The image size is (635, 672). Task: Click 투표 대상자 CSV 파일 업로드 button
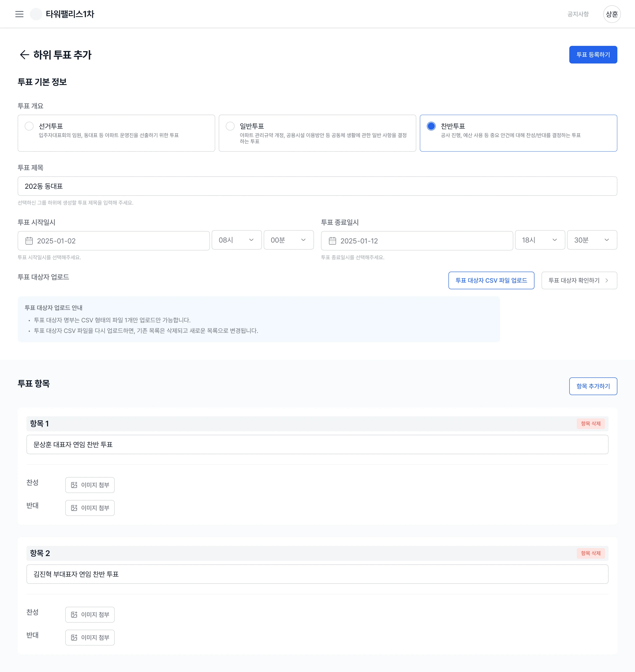491,280
